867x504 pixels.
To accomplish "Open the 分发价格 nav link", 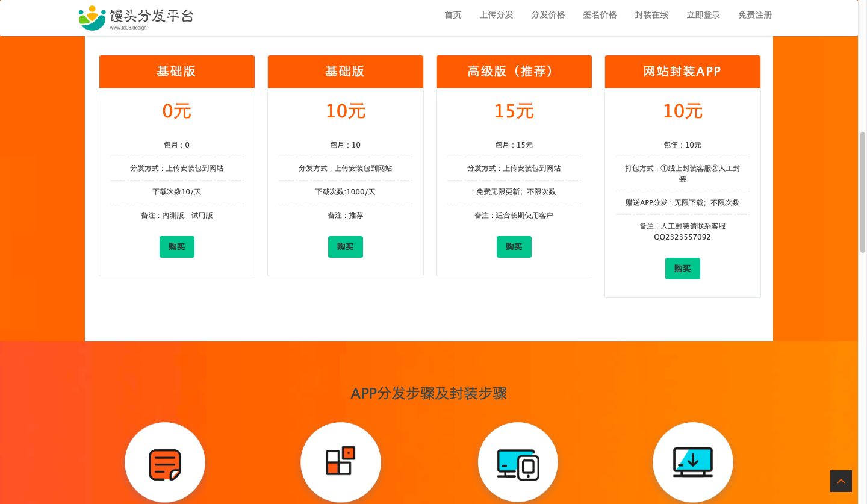I will (548, 15).
